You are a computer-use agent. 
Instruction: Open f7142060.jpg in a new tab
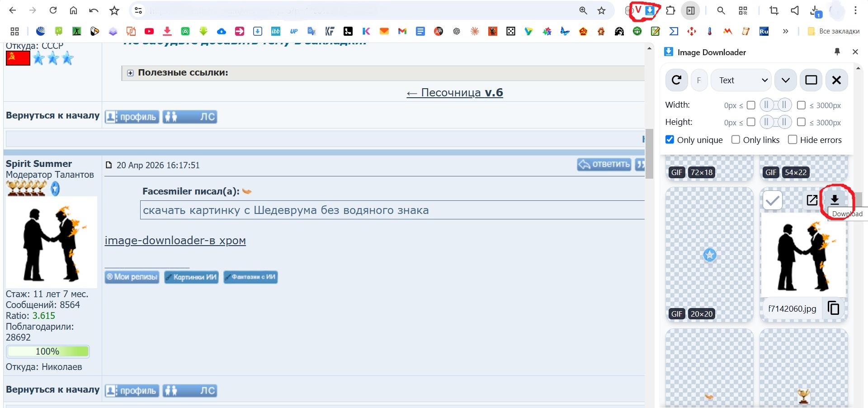pos(812,200)
